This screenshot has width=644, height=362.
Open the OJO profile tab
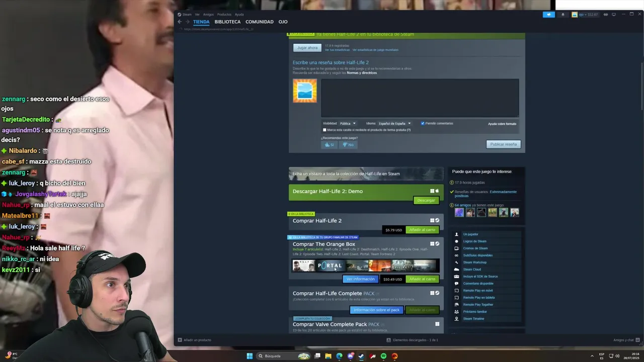(283, 22)
